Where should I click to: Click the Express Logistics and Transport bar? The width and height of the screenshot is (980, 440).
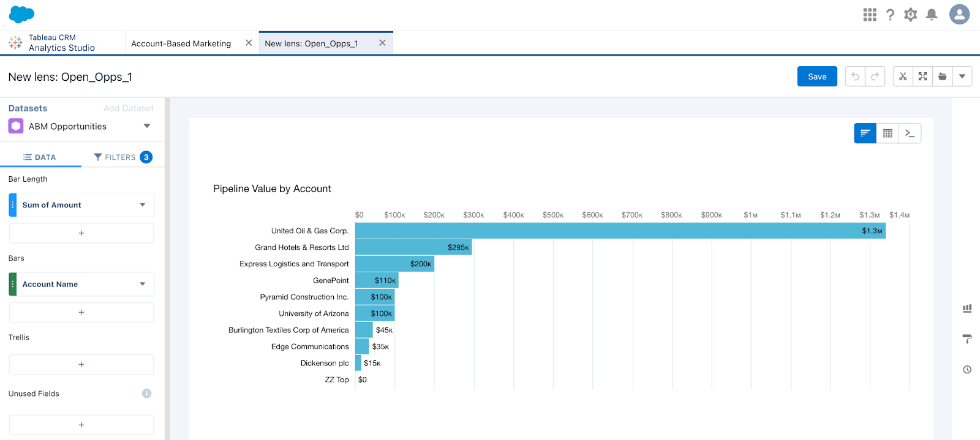pyautogui.click(x=394, y=264)
